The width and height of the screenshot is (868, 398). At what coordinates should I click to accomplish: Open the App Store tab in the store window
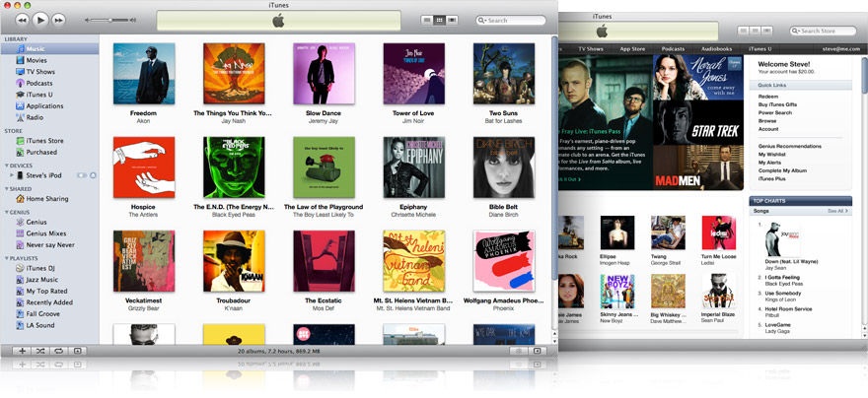click(x=632, y=49)
